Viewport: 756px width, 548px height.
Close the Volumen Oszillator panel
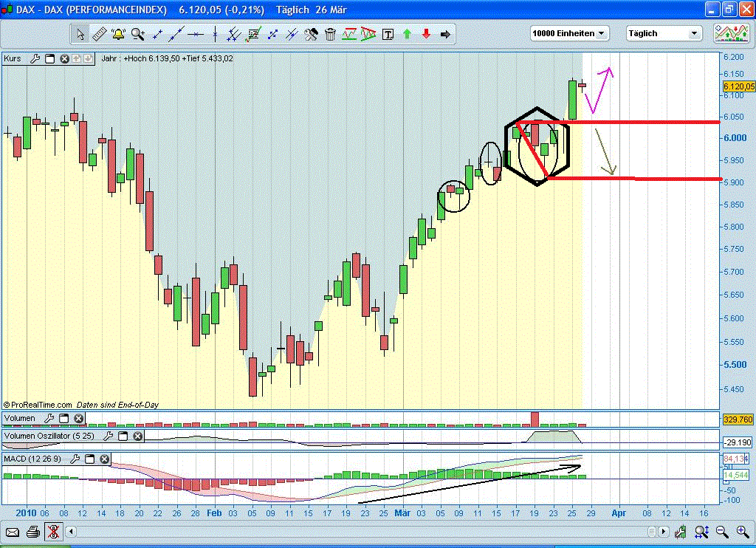pos(138,436)
